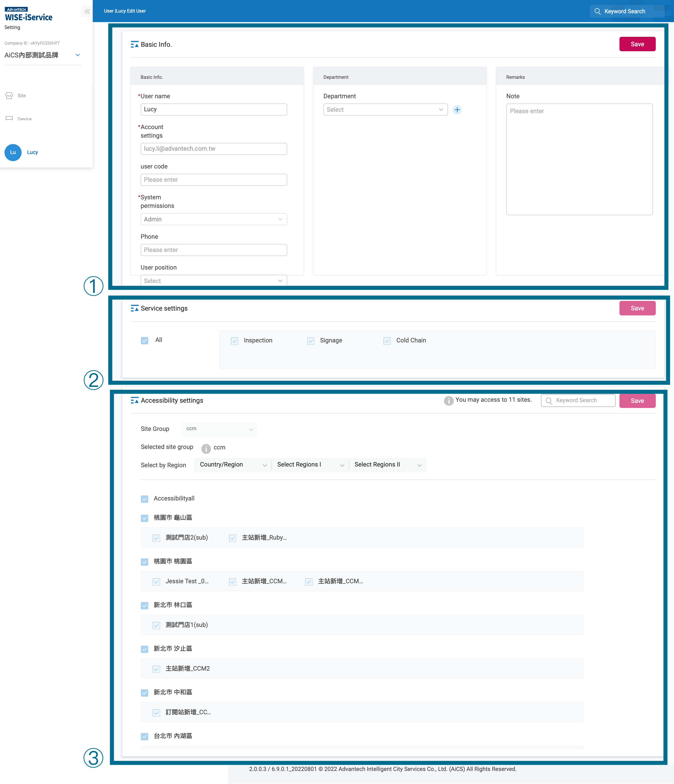
Task: Open the System permissions Admin dropdown
Action: tap(213, 219)
